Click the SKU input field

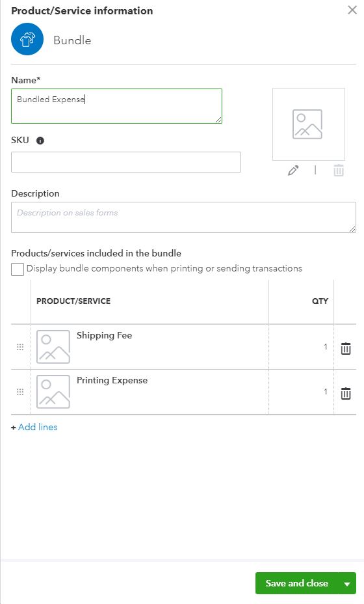pos(126,162)
